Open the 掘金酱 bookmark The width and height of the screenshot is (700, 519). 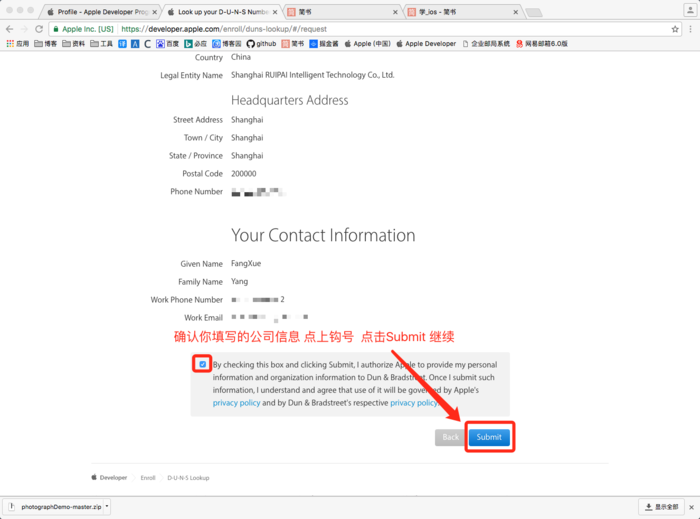point(324,43)
